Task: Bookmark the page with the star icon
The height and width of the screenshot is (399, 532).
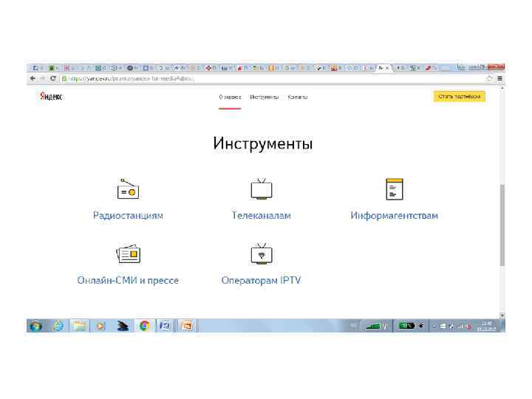Action: tap(489, 78)
